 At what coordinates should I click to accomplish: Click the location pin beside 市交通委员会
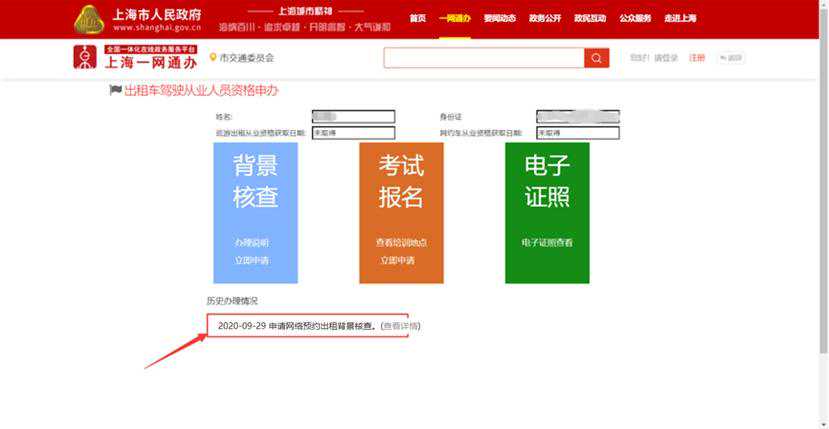point(213,58)
